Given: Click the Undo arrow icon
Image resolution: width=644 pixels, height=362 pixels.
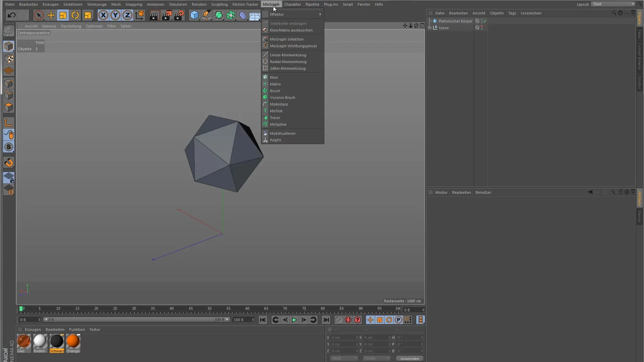Looking at the screenshot, I should tap(11, 15).
